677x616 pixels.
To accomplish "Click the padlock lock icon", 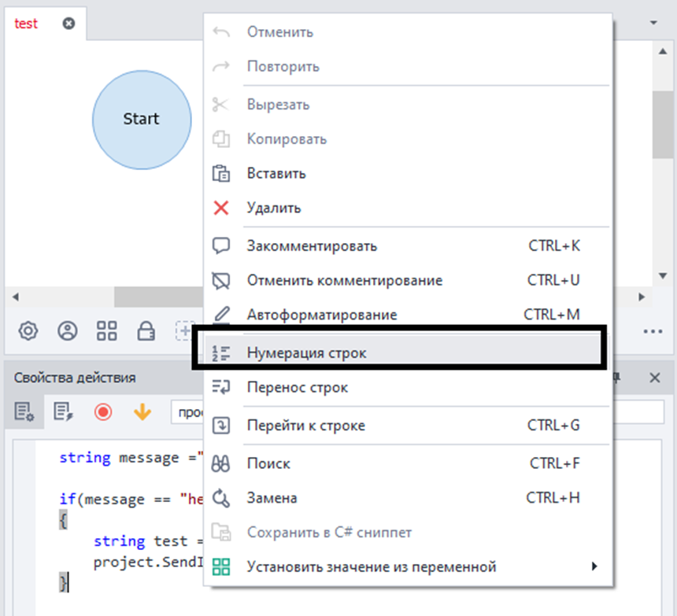I will click(x=146, y=331).
